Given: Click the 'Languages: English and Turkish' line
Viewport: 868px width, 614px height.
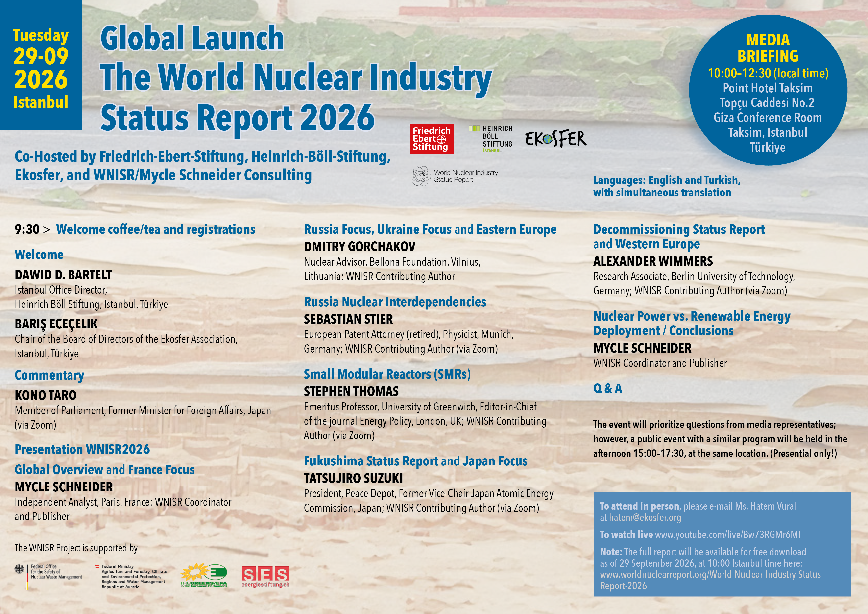Looking at the screenshot, I should tap(667, 180).
